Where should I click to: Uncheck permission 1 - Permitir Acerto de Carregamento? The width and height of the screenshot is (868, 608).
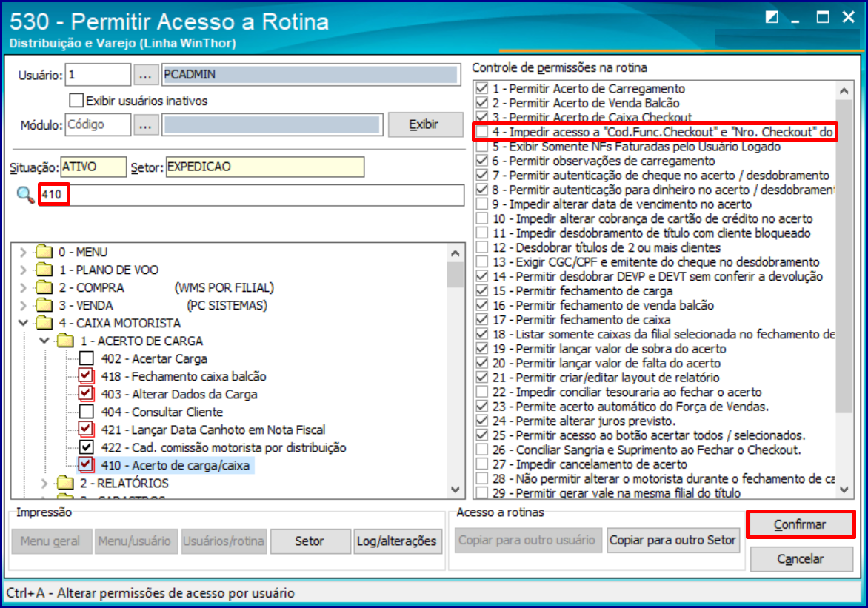click(482, 89)
